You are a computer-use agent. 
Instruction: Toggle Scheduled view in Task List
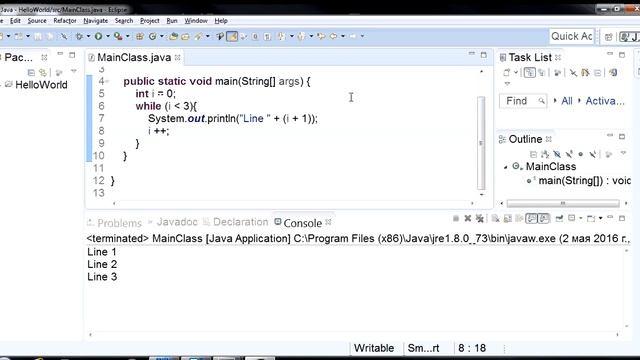(542, 73)
